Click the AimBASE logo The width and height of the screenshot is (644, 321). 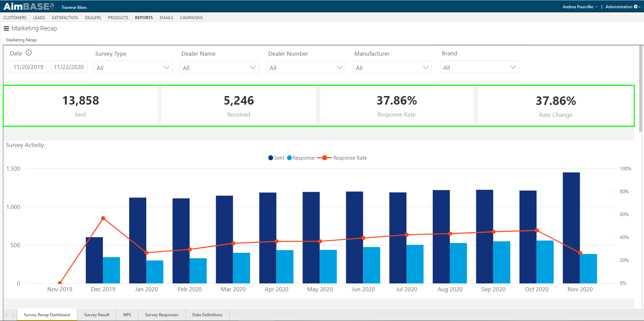29,6
